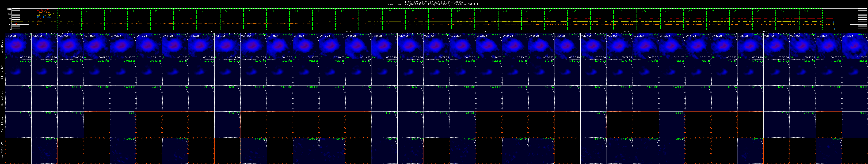868x164 pixels.
Task: Click the '3.0-6.0 keV' row label
Action: [2, 46]
